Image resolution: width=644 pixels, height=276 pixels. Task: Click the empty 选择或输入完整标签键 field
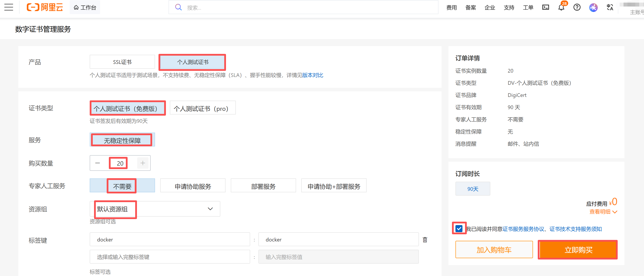170,257
